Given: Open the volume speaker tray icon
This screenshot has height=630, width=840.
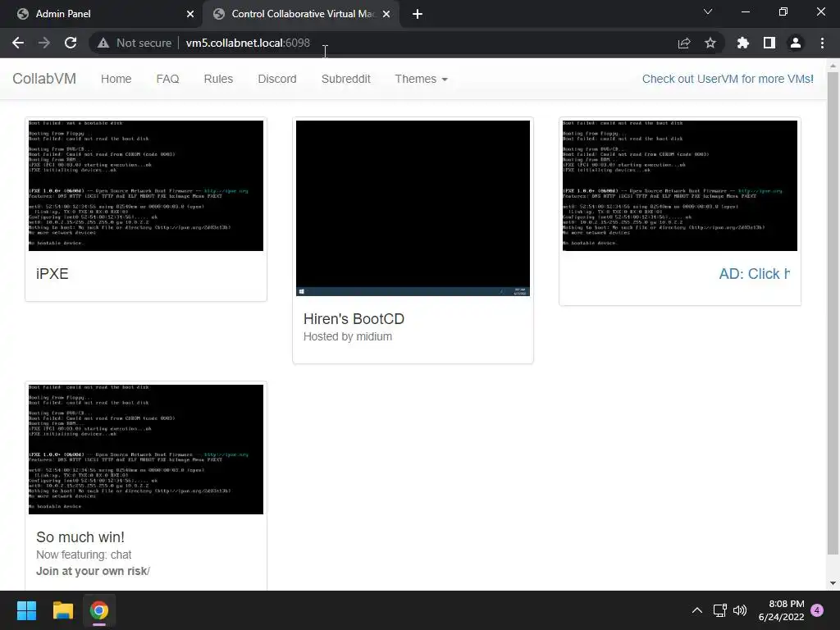Looking at the screenshot, I should coord(740,610).
